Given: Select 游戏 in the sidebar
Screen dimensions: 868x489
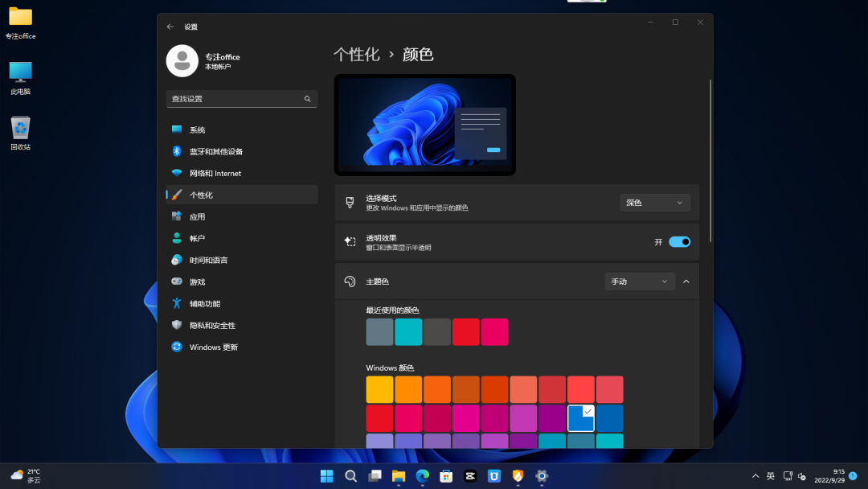Looking at the screenshot, I should [x=197, y=281].
